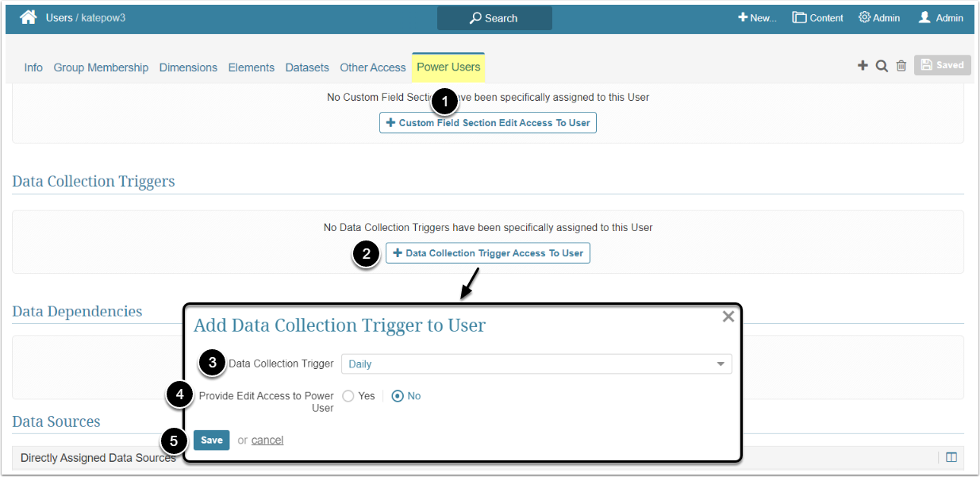Switch to the Datasets tab
Image resolution: width=980 pixels, height=477 pixels.
click(307, 67)
